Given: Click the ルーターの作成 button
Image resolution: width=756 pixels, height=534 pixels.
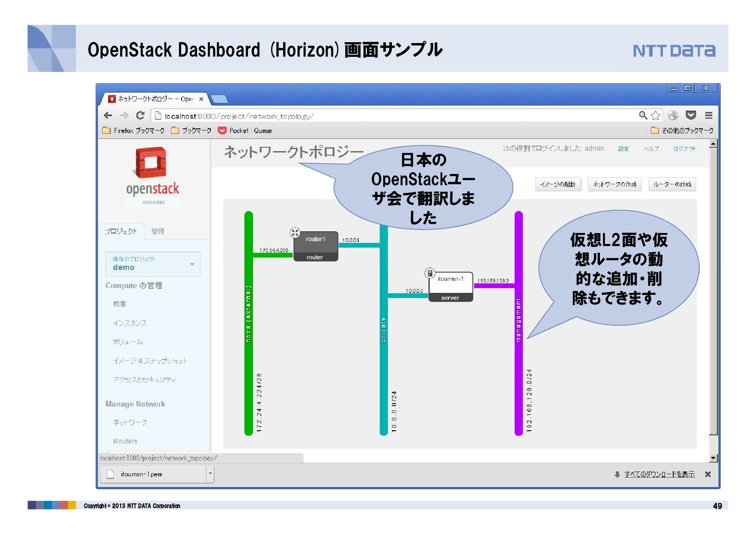Looking at the screenshot, I should point(672,184).
